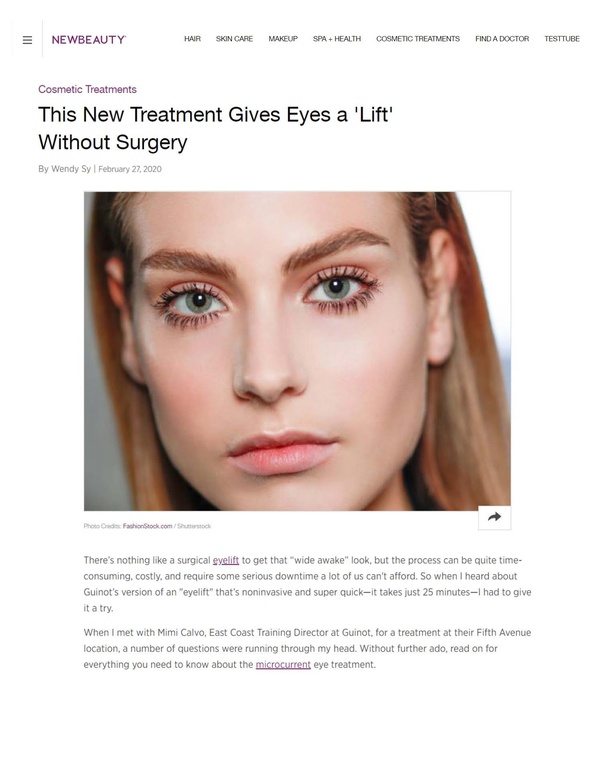This screenshot has width=600, height=776.
Task: Follow the microcurrent hyperlink
Action: 283,664
